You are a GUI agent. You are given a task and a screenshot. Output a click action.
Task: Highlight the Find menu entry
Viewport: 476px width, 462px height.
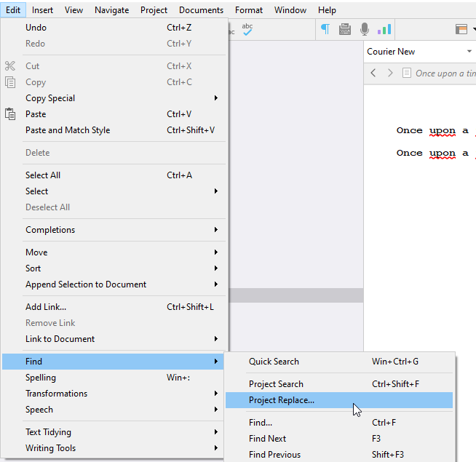[x=113, y=362]
